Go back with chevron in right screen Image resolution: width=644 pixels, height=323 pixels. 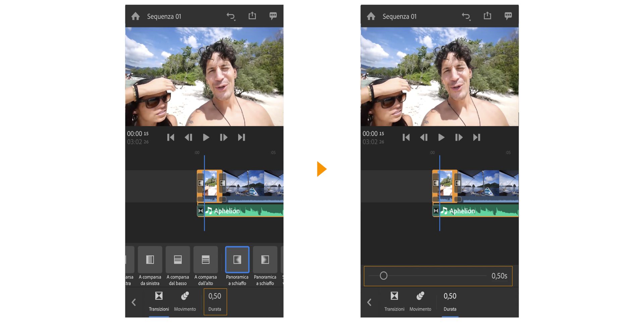[369, 302]
